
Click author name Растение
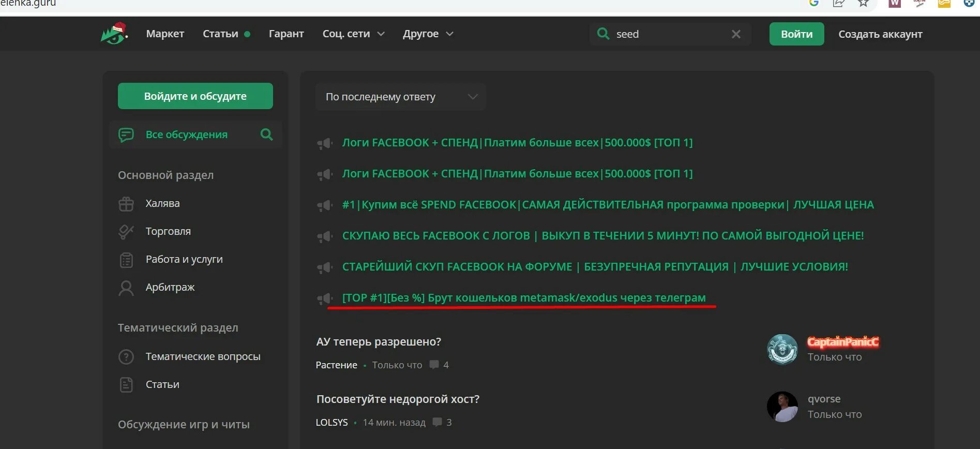coord(336,365)
